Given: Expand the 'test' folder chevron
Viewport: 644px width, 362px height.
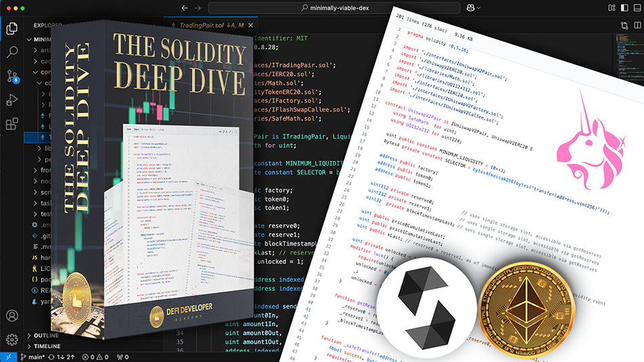Looking at the screenshot, I should [x=35, y=214].
